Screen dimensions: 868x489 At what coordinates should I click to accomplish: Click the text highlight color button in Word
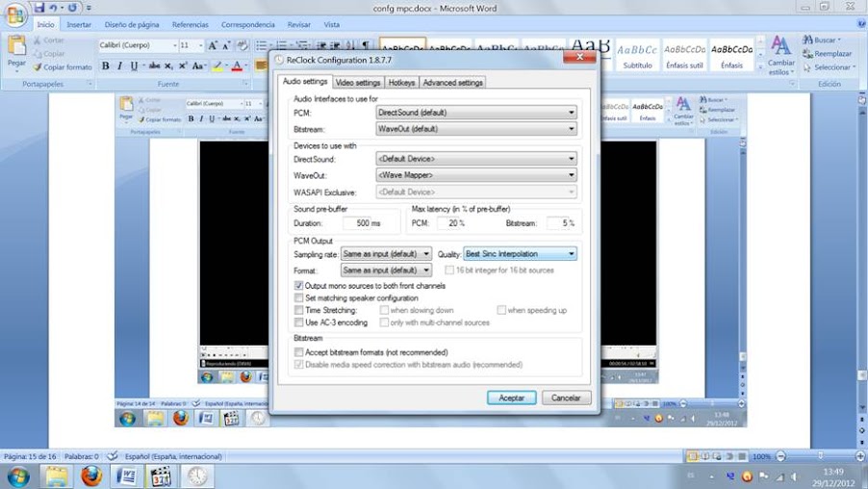click(217, 66)
